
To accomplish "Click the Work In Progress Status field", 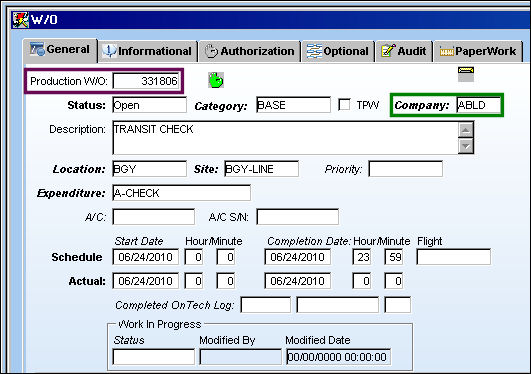I will pyautogui.click(x=154, y=357).
